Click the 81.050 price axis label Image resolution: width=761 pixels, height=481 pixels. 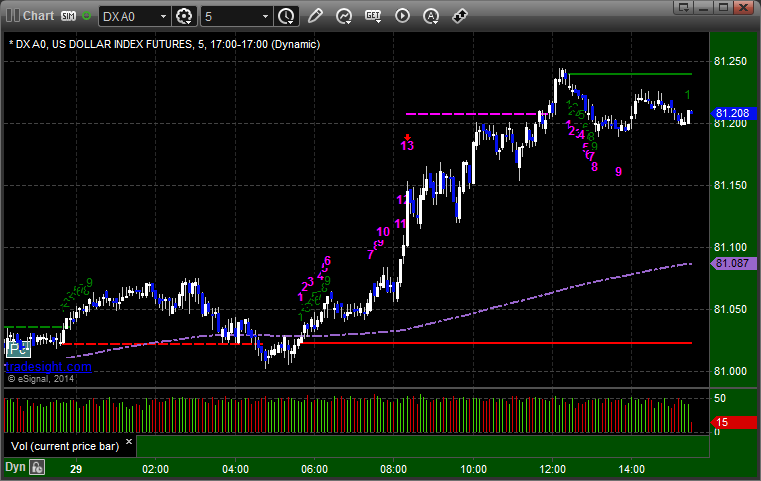tap(730, 309)
